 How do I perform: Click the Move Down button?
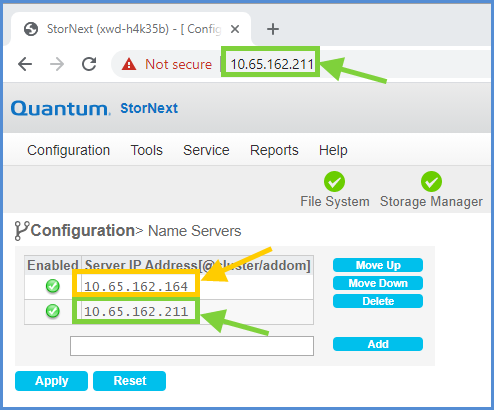click(x=378, y=283)
